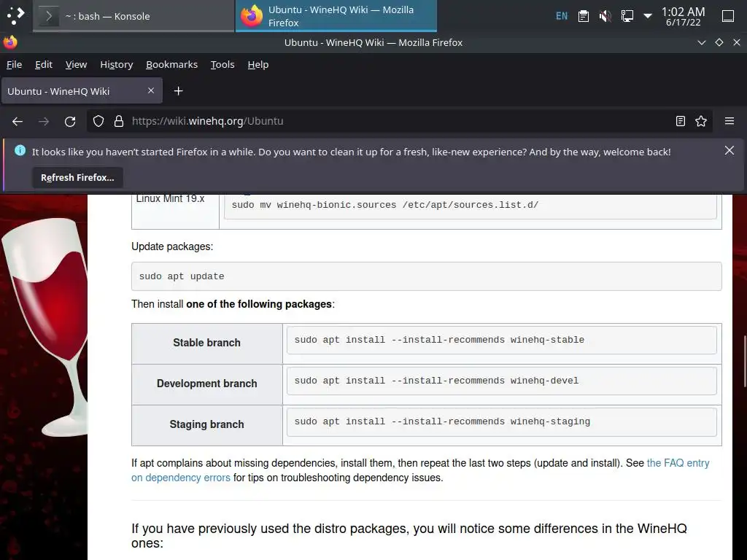The image size is (747, 560).
Task: Click the page vertical scrollbar thumb
Action: coord(745,362)
